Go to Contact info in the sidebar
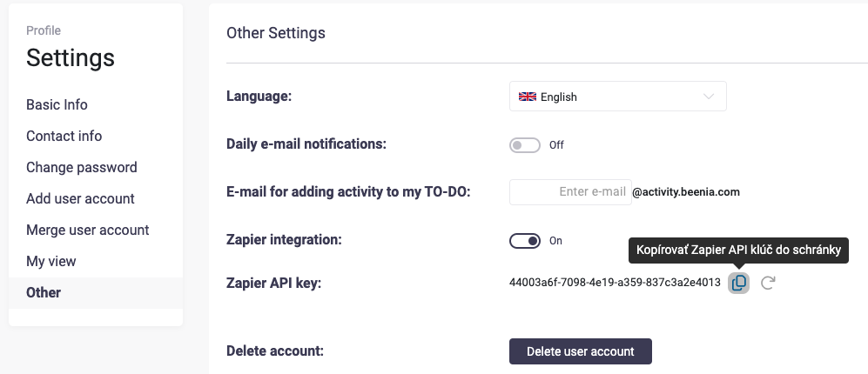Screen dimensions: 868x374 coord(64,136)
